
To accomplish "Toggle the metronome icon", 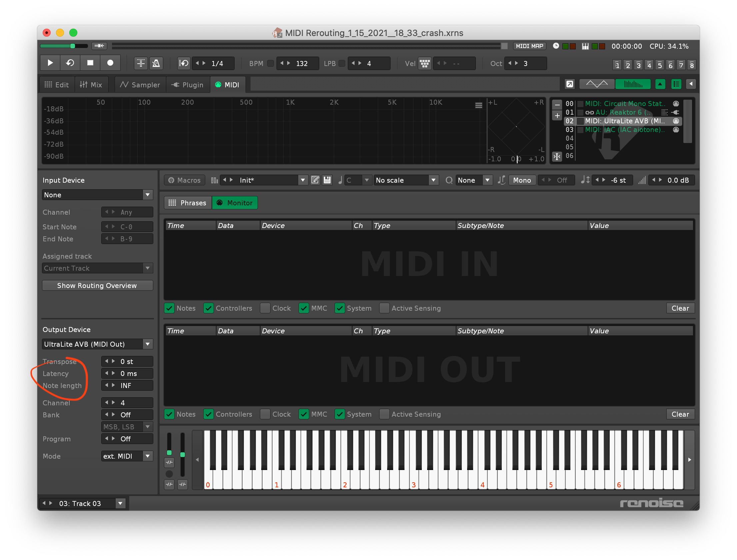I will pos(156,63).
